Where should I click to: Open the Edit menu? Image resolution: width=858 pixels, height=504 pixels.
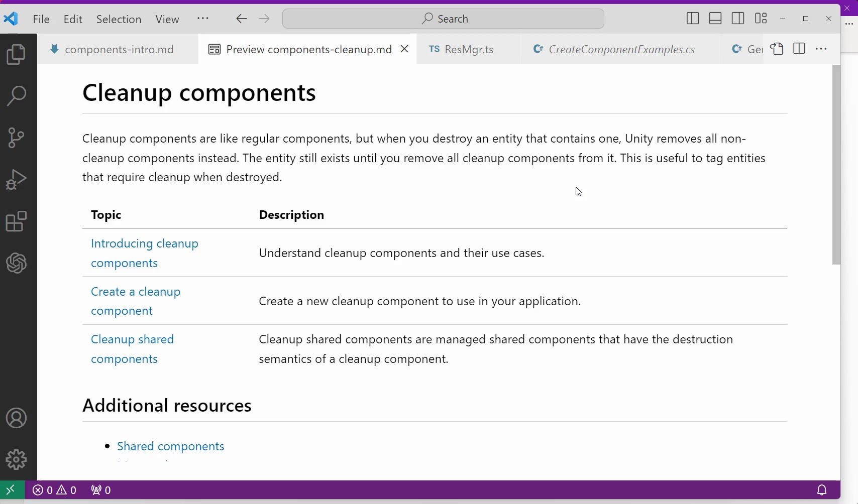point(73,19)
